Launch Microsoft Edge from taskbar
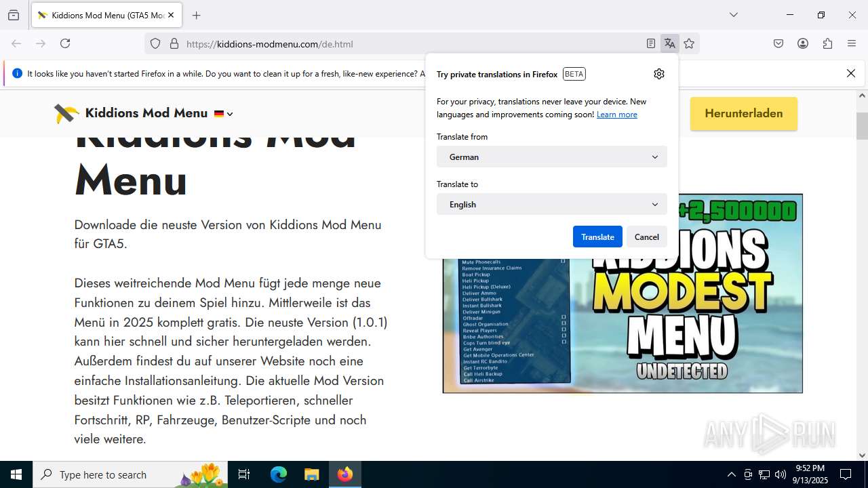Image resolution: width=868 pixels, height=488 pixels. tap(279, 474)
